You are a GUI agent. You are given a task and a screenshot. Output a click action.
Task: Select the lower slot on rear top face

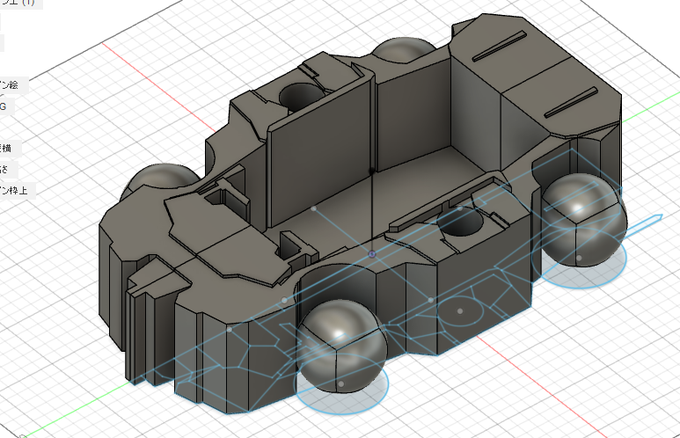tap(571, 102)
